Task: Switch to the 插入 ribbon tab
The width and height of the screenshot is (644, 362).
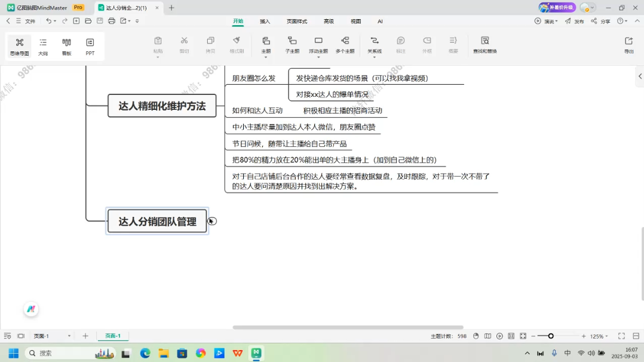Action: (265, 21)
